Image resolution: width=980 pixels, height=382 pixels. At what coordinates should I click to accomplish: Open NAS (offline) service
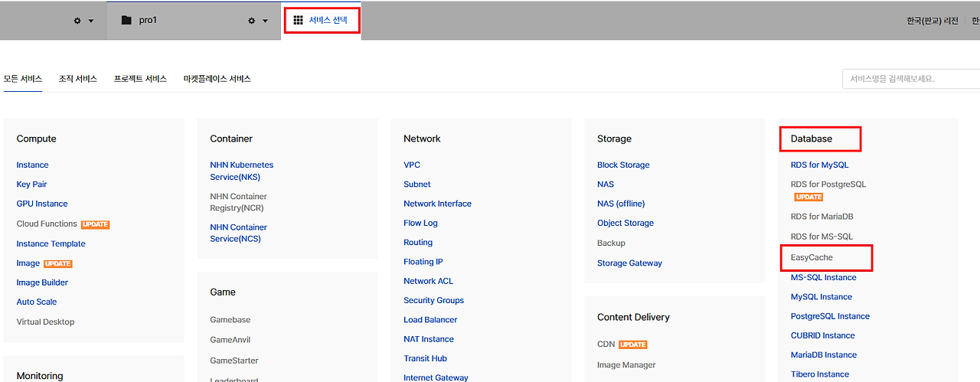[621, 204]
